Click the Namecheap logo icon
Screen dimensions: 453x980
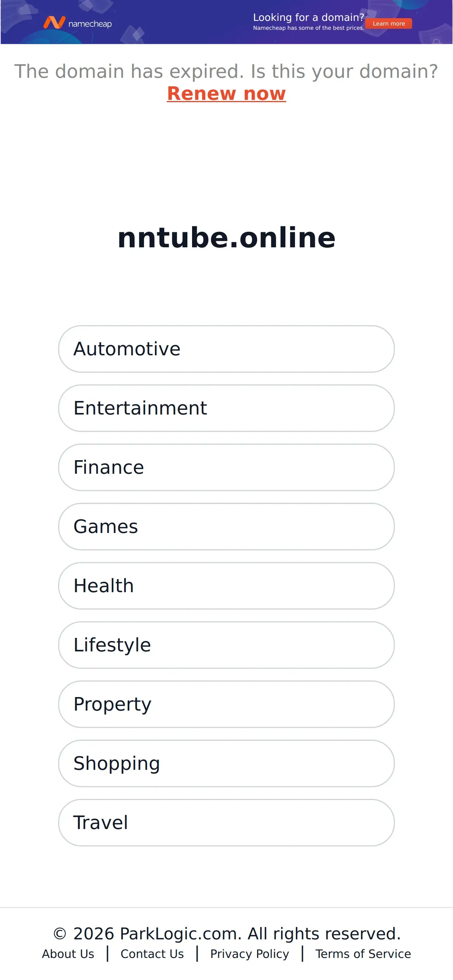click(x=54, y=22)
